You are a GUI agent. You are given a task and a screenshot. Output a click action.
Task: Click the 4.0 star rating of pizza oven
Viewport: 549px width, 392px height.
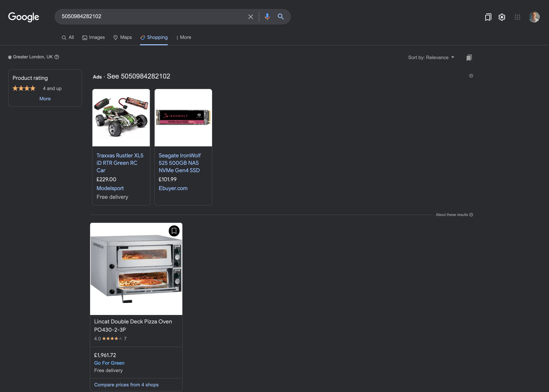tap(110, 339)
